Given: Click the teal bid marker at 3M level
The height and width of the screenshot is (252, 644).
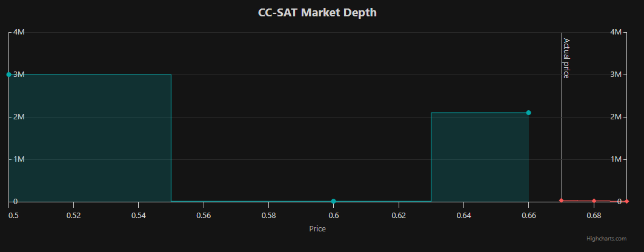Looking at the screenshot, I should point(8,75).
